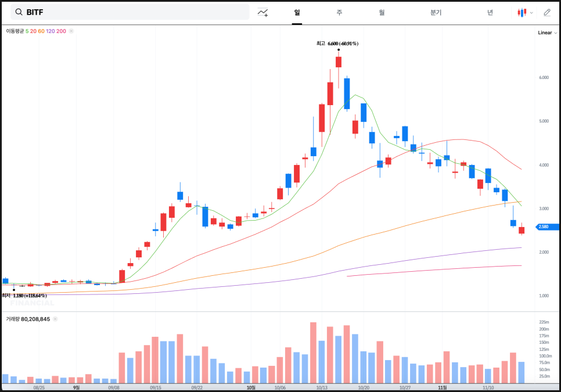Viewport: 561px width, 392px height.
Task: Click the purple 120-day moving average value
Action: pos(51,31)
